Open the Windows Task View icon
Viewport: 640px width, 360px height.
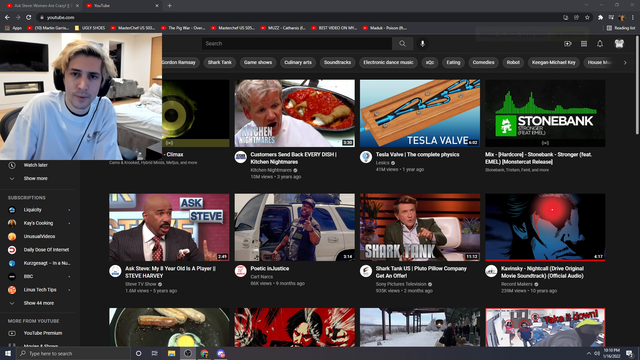click(155, 353)
